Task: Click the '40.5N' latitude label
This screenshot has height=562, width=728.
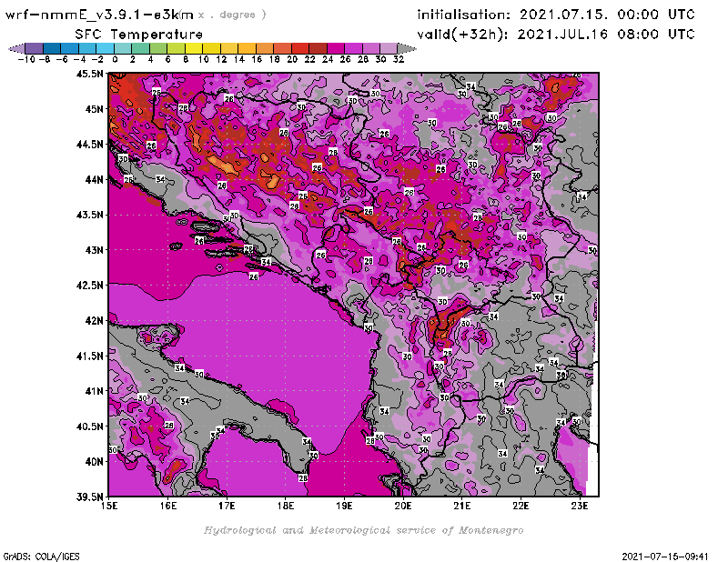Action: point(90,427)
